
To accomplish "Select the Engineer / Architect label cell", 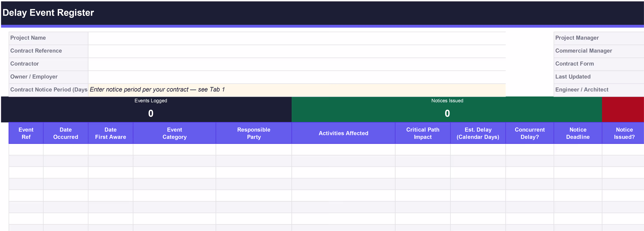I will click(599, 90).
